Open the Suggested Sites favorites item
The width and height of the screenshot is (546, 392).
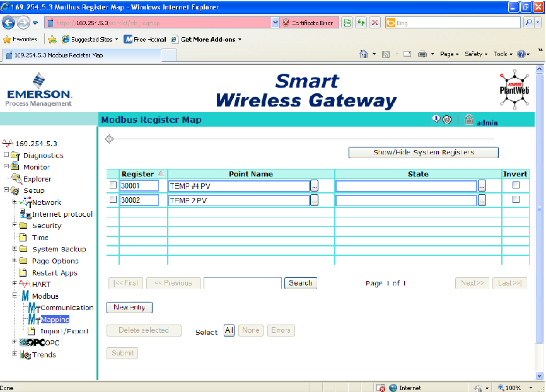(x=90, y=39)
